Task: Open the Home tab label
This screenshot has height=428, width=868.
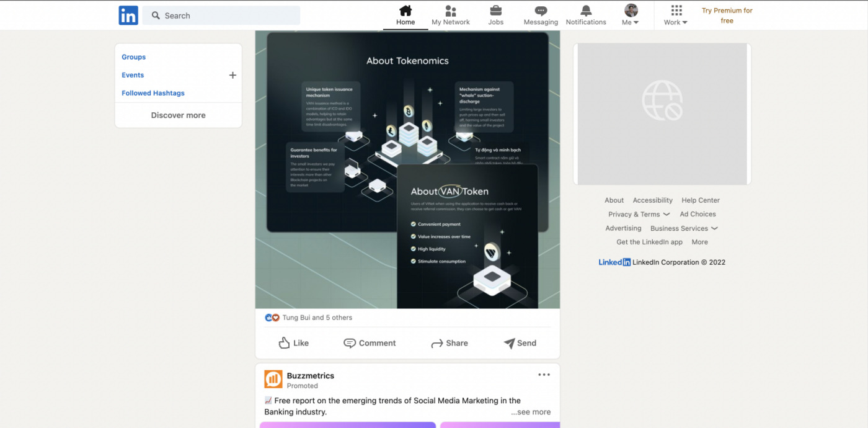Action: click(x=405, y=22)
